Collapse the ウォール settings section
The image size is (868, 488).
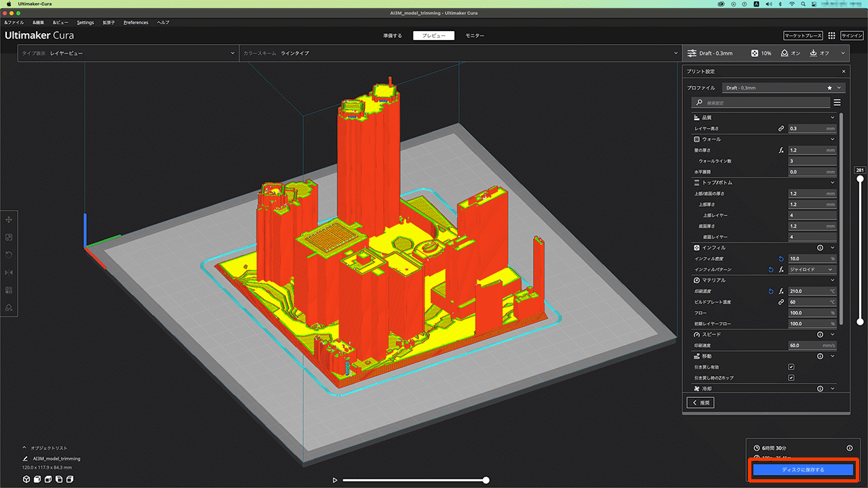point(833,139)
